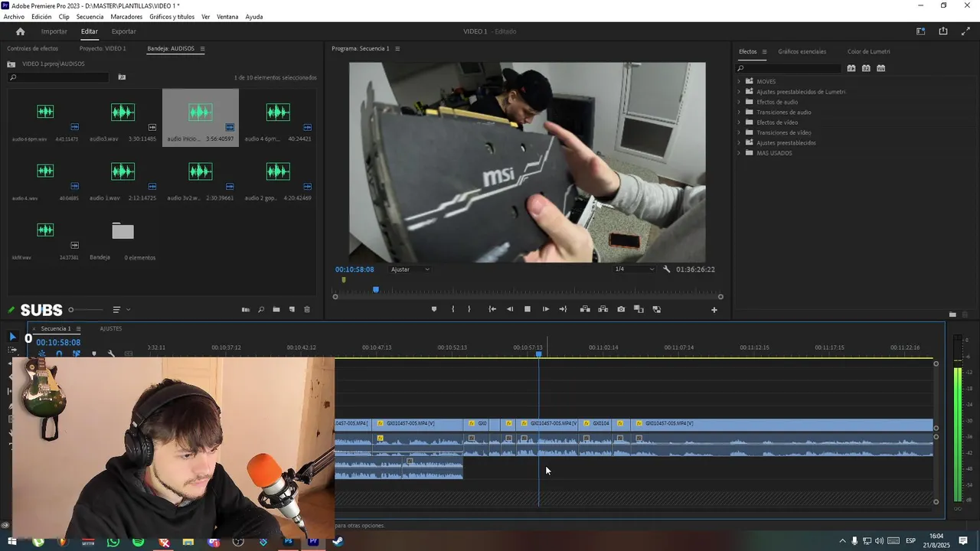The width and height of the screenshot is (980, 551).
Task: Expand the Transiciones de vídeo folder
Action: (739, 132)
